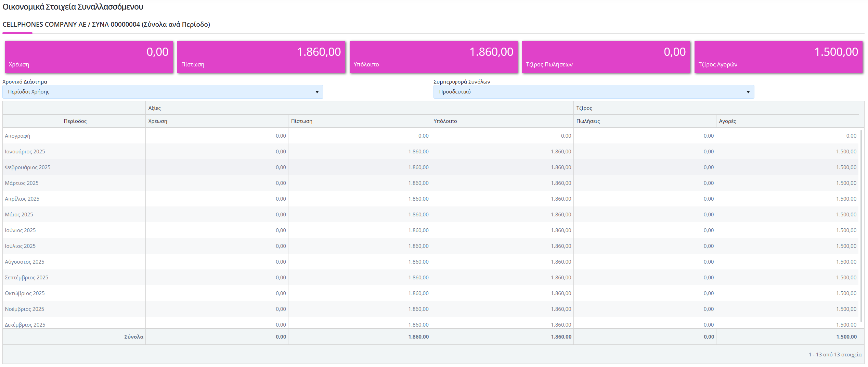This screenshot has height=367, width=868.
Task: Click the Υπόλοιπο summary card
Action: [x=434, y=57]
